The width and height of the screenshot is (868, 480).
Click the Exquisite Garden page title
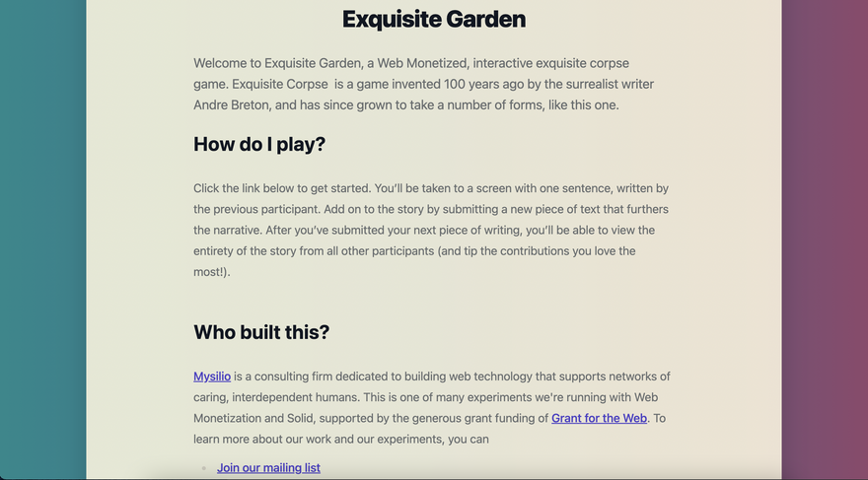click(434, 19)
